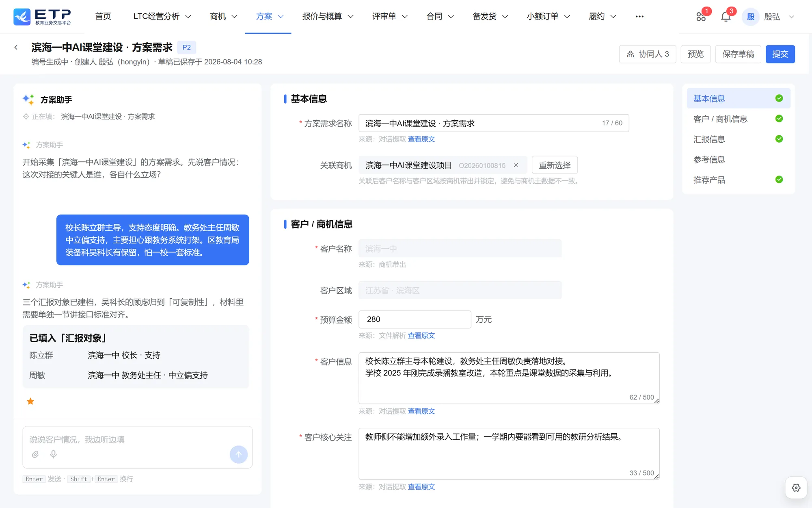Image resolution: width=812 pixels, height=508 pixels.
Task: Click the P2 priority tag
Action: pyautogui.click(x=186, y=48)
